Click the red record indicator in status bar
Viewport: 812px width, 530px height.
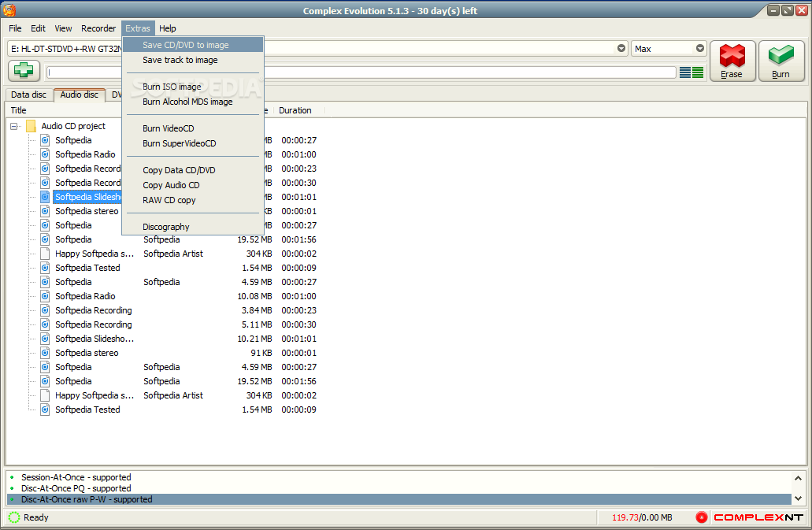(701, 517)
